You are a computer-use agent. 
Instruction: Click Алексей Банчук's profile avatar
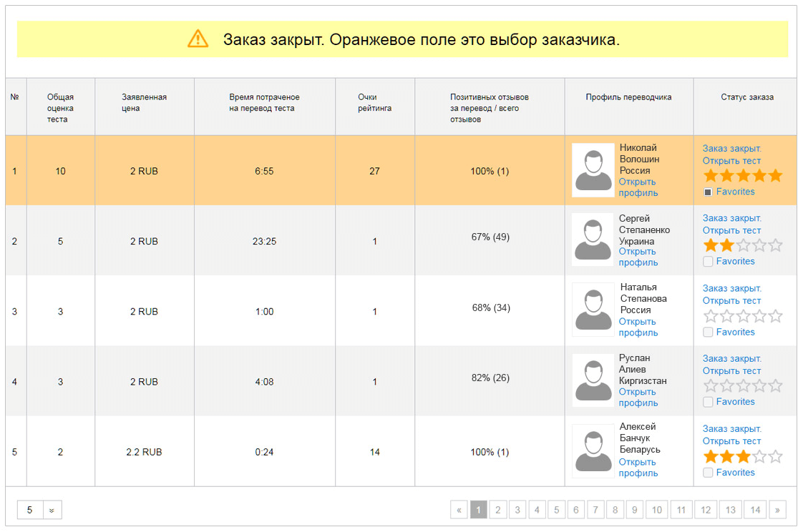coord(593,450)
